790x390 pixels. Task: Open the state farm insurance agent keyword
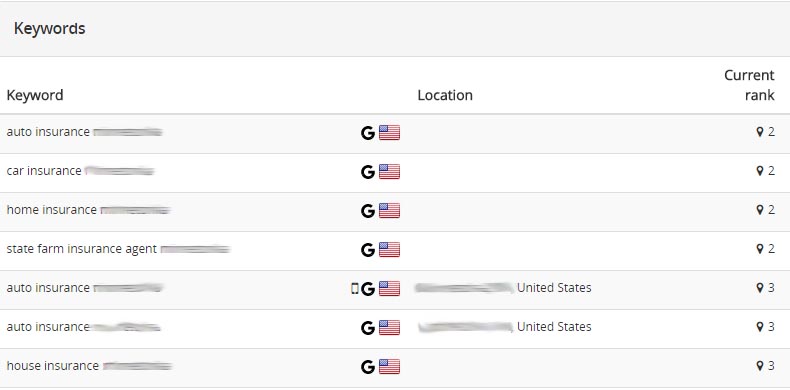coord(82,249)
